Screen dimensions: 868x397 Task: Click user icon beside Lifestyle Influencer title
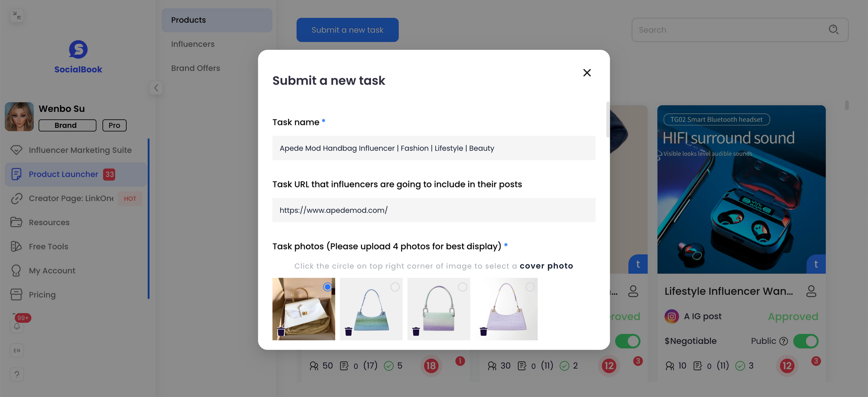click(x=811, y=291)
